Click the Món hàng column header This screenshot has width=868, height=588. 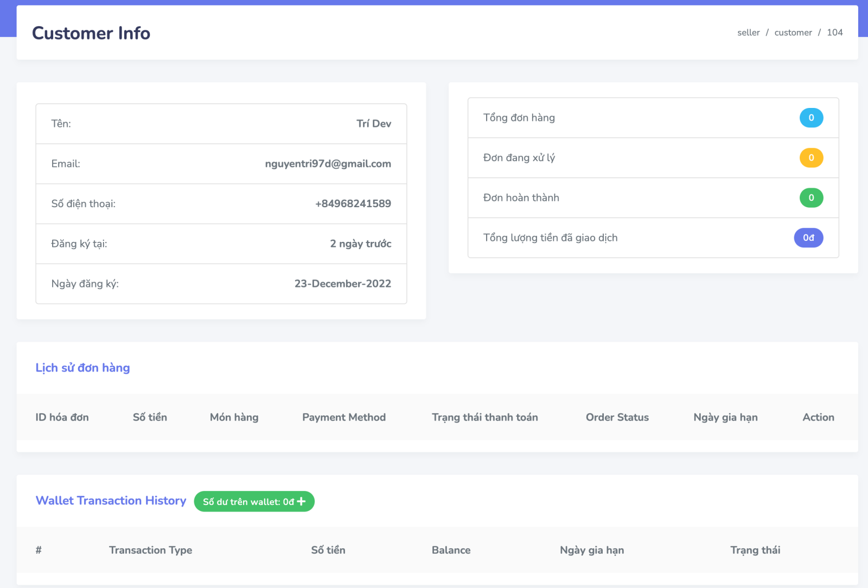pos(234,417)
